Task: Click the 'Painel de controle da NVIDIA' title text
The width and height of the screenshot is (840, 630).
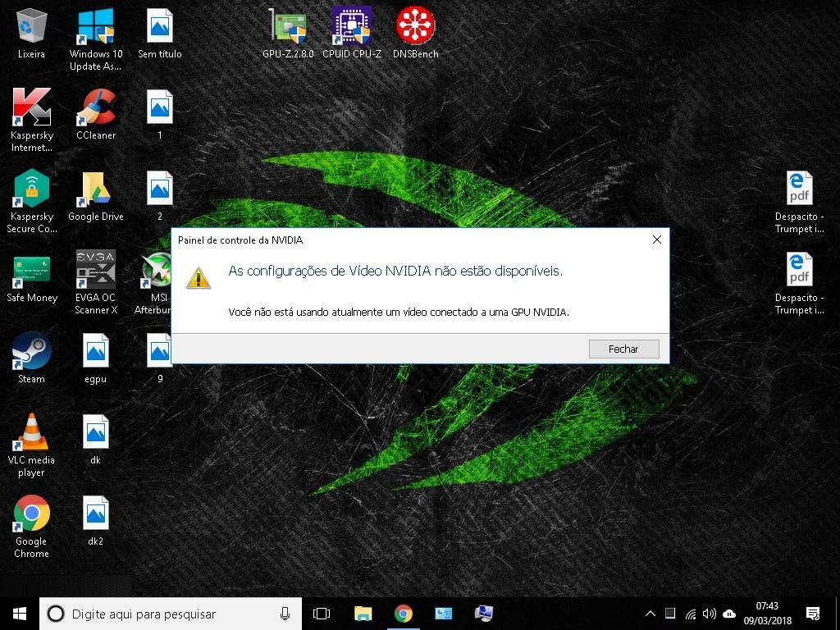Action: point(240,240)
